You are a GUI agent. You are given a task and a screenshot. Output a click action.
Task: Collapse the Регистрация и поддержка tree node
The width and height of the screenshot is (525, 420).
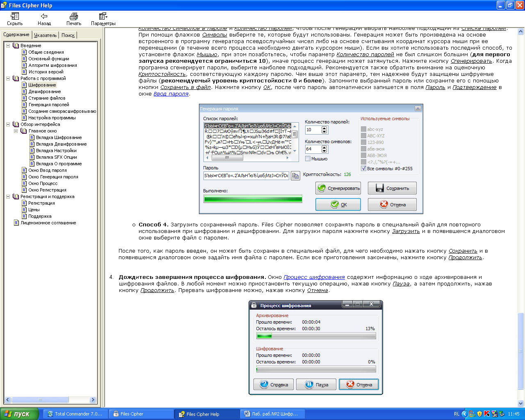(x=8, y=196)
